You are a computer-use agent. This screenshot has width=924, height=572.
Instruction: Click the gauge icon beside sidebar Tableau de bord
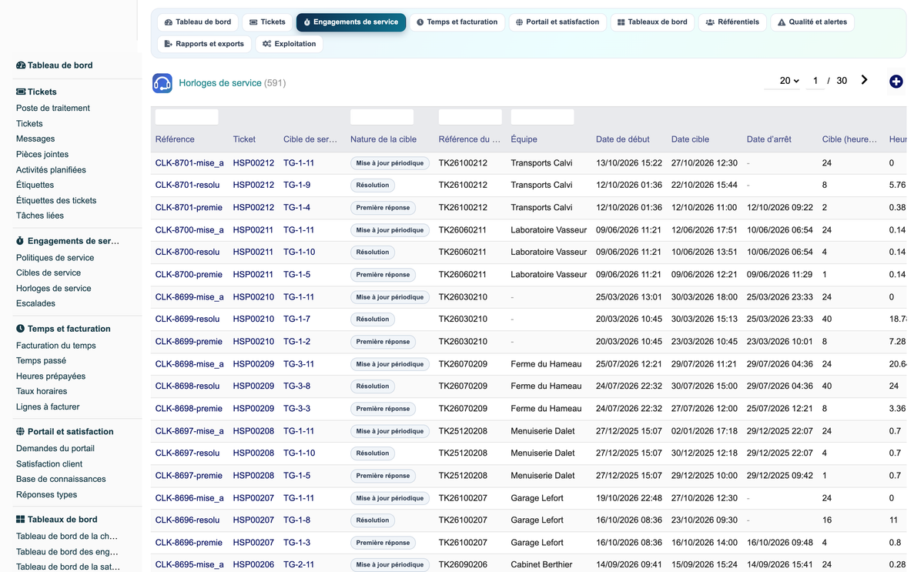pos(21,65)
